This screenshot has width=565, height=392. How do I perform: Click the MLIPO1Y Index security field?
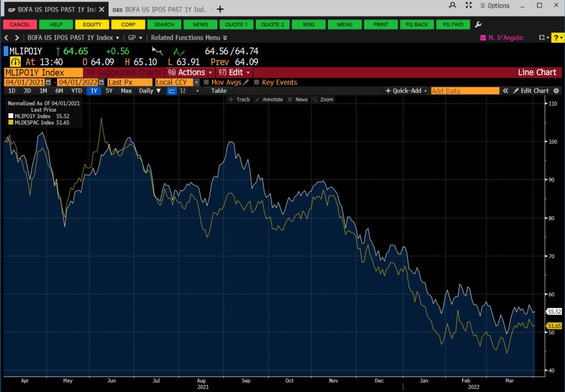coord(43,72)
